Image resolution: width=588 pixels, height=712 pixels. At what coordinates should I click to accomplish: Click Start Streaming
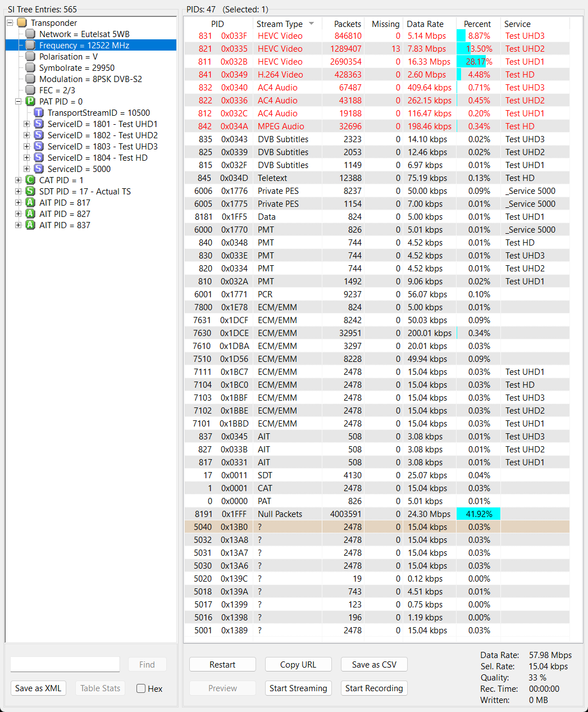[298, 688]
